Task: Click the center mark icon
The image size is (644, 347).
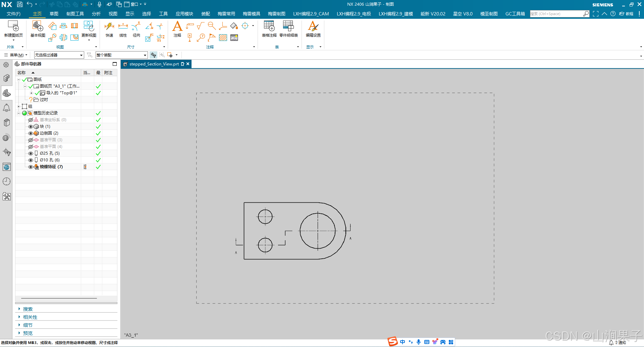Action: point(245,26)
